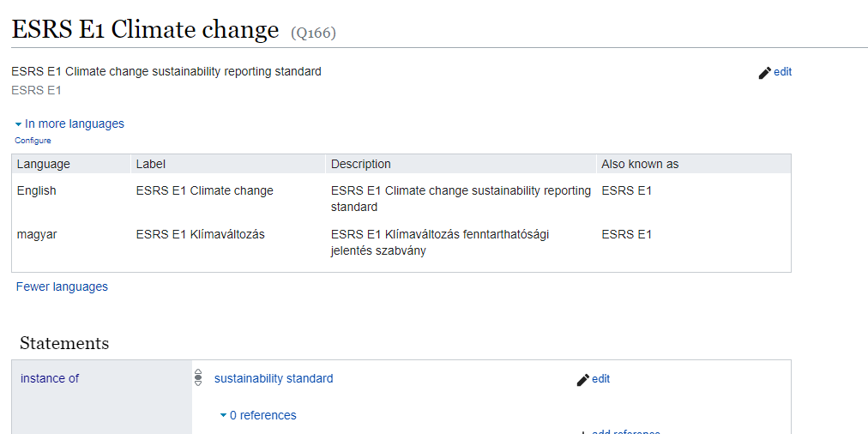The image size is (868, 434).
Task: Follow the 'sustainability standard' value link
Action: click(274, 378)
